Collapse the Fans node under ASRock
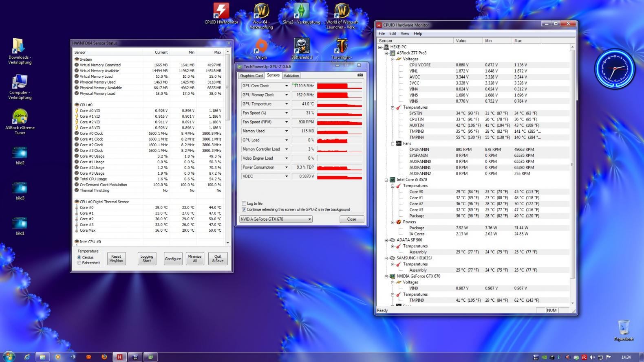 [393, 143]
